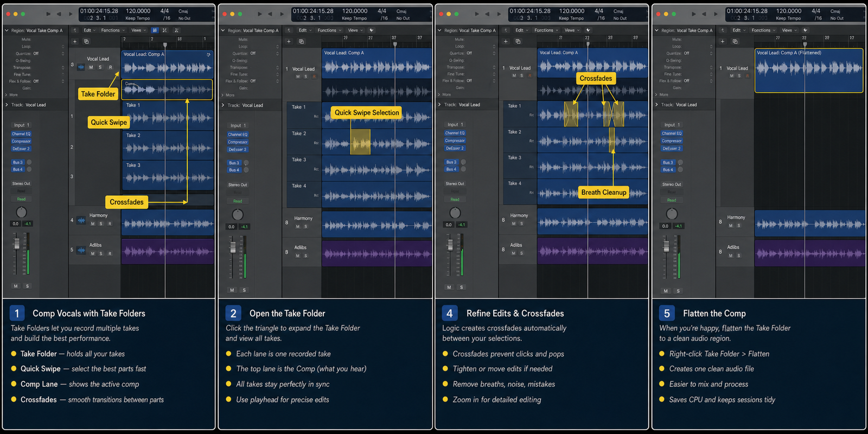Click 120.0000 tempo display in step 1

click(x=138, y=11)
